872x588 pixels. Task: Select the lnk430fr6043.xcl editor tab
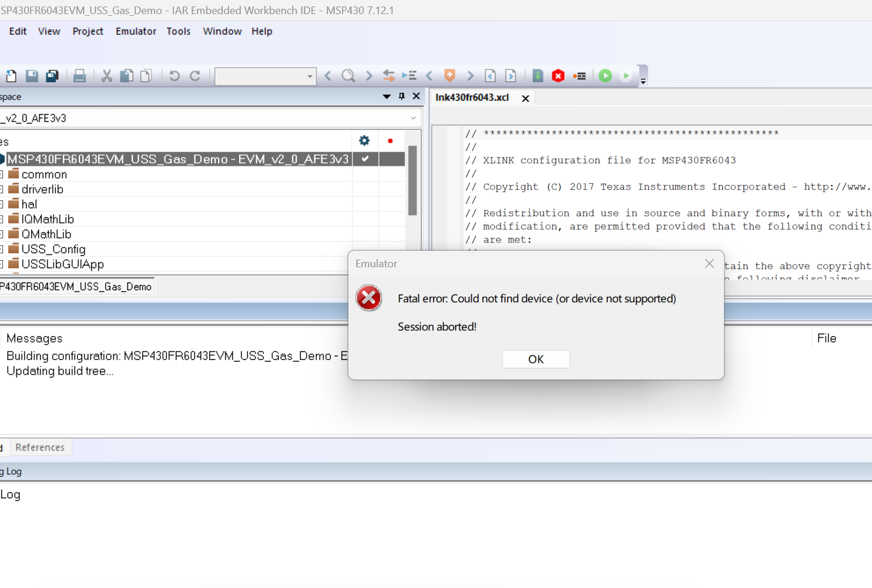472,98
